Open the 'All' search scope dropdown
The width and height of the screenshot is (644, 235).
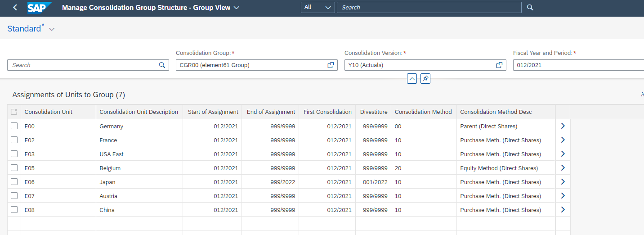coord(318,8)
